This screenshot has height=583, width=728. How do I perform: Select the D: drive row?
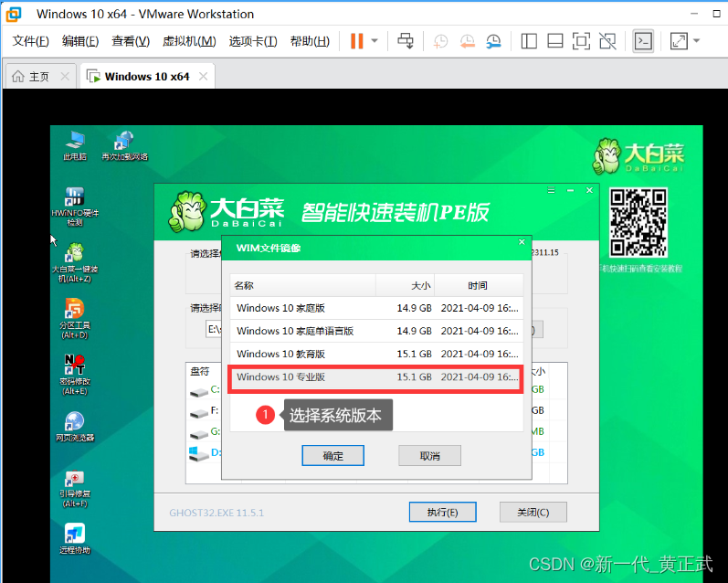(205, 452)
